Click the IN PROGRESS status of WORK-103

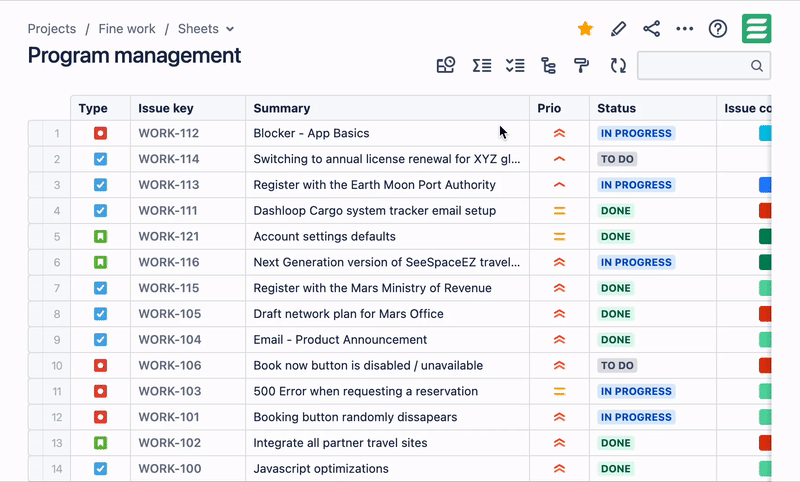pyautogui.click(x=636, y=391)
